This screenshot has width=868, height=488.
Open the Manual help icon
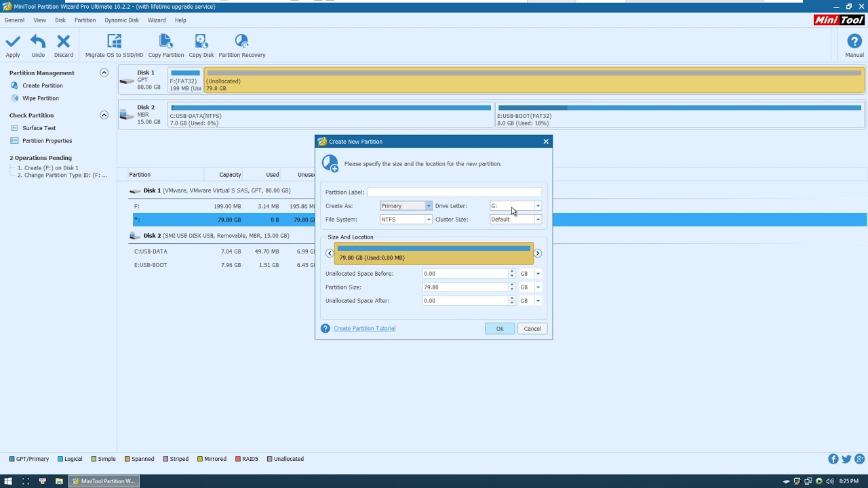(x=854, y=41)
